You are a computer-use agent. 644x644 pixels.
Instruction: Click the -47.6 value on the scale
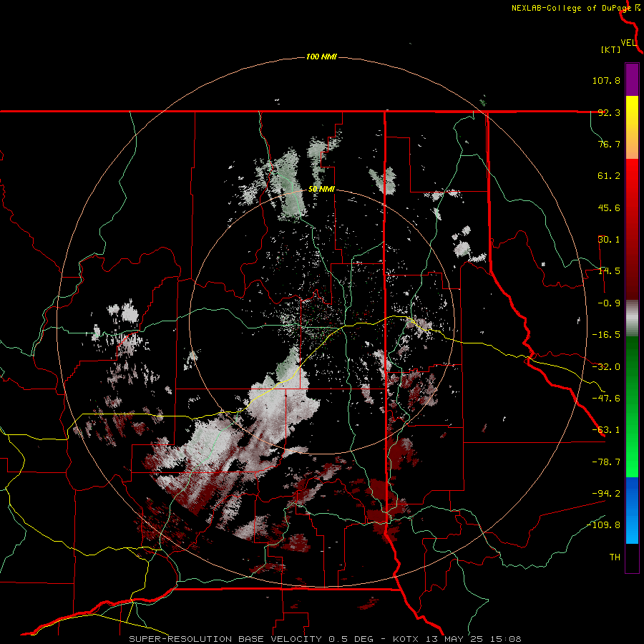[x=606, y=399]
